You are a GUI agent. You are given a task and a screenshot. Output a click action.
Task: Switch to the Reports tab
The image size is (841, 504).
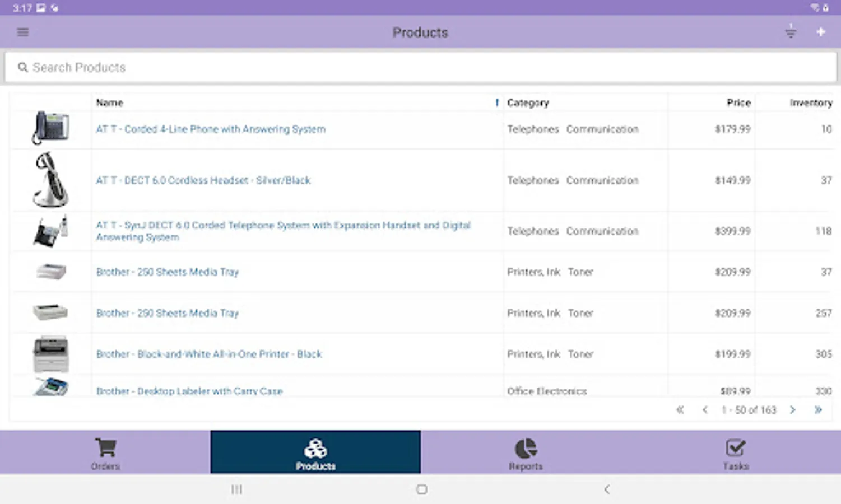[x=526, y=452]
